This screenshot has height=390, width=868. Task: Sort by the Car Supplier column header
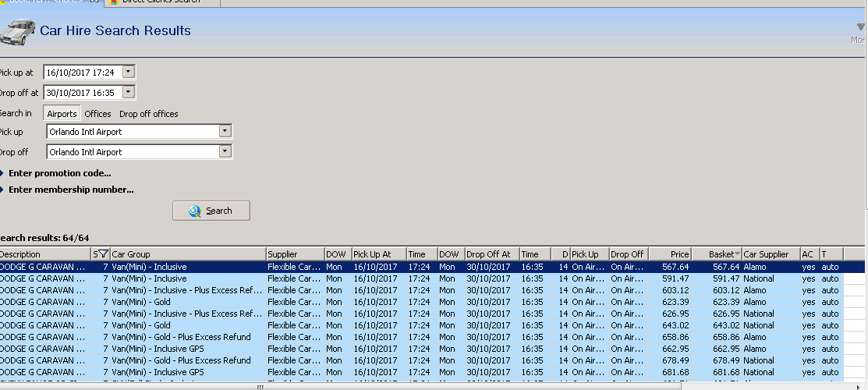click(771, 254)
